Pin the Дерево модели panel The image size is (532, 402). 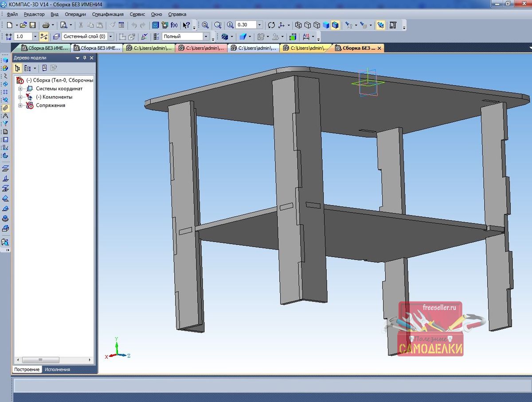pyautogui.click(x=85, y=58)
